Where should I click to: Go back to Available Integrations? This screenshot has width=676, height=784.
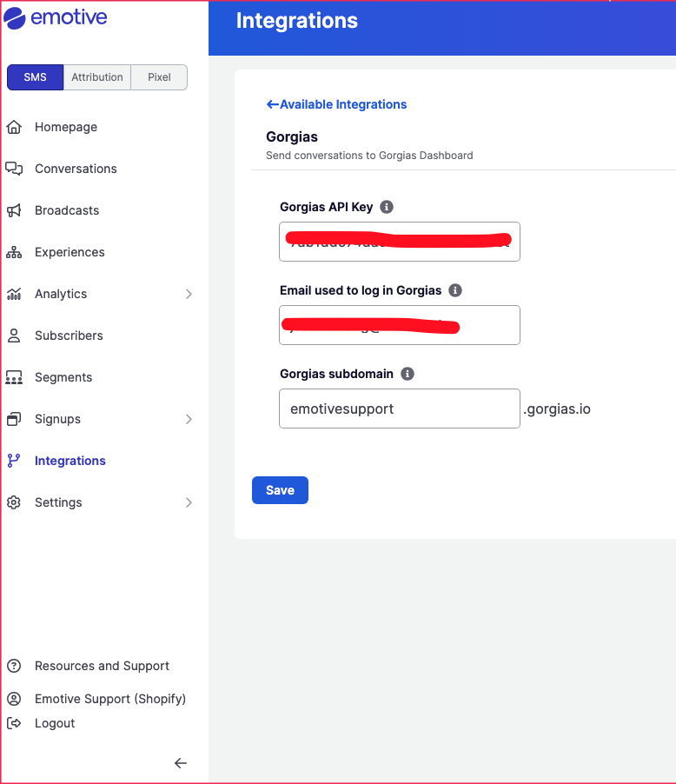click(x=336, y=104)
